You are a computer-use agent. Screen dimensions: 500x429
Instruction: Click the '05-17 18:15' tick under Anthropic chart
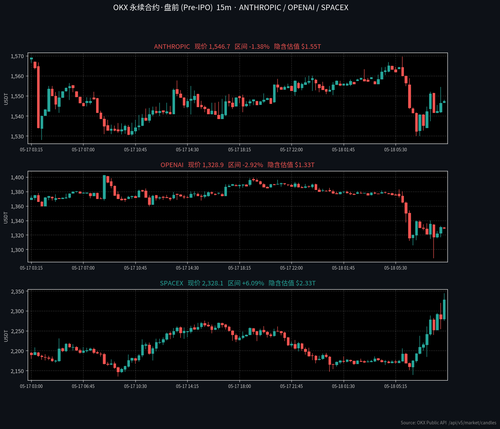(x=239, y=150)
